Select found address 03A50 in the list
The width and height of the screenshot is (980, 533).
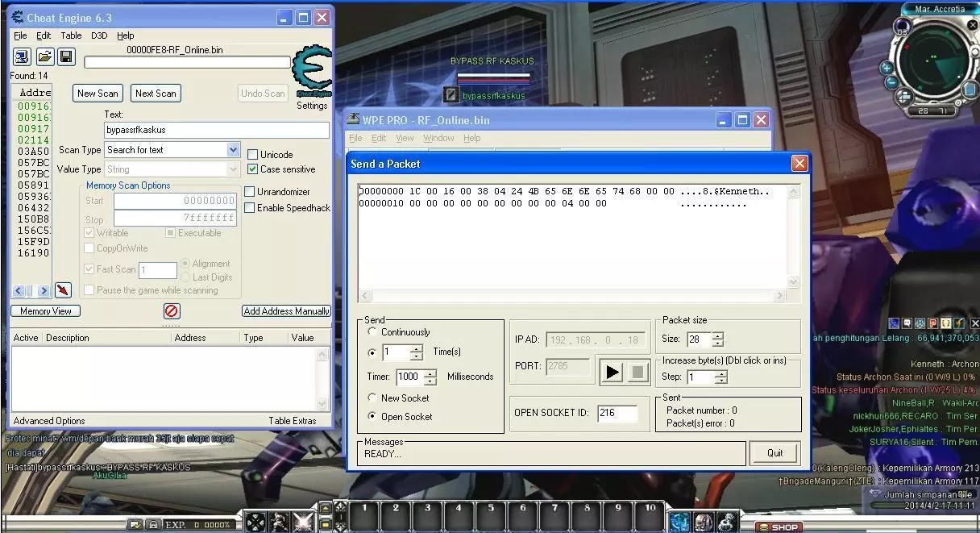pyautogui.click(x=33, y=151)
